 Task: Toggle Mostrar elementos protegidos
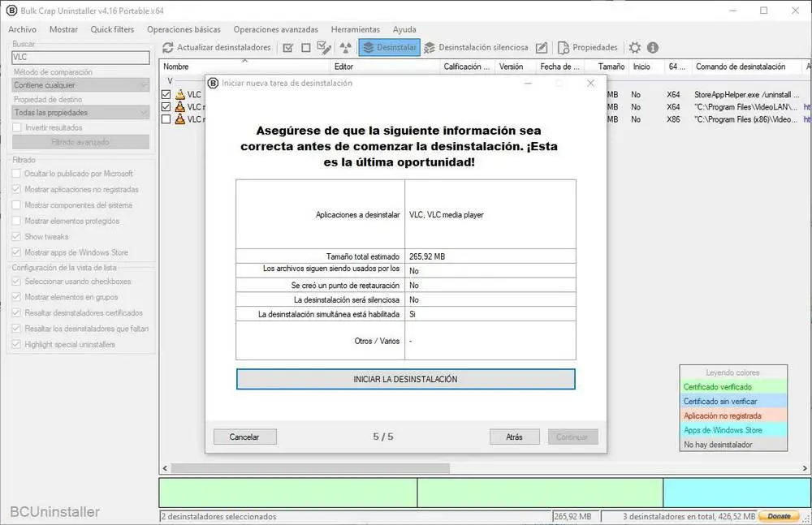tap(16, 221)
